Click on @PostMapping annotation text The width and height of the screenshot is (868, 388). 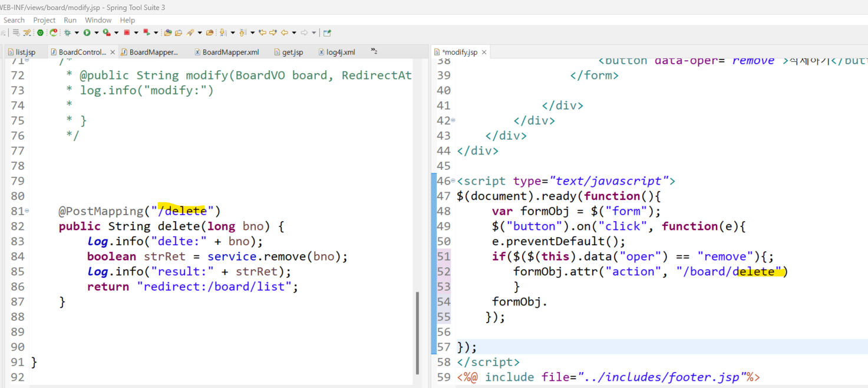[101, 211]
